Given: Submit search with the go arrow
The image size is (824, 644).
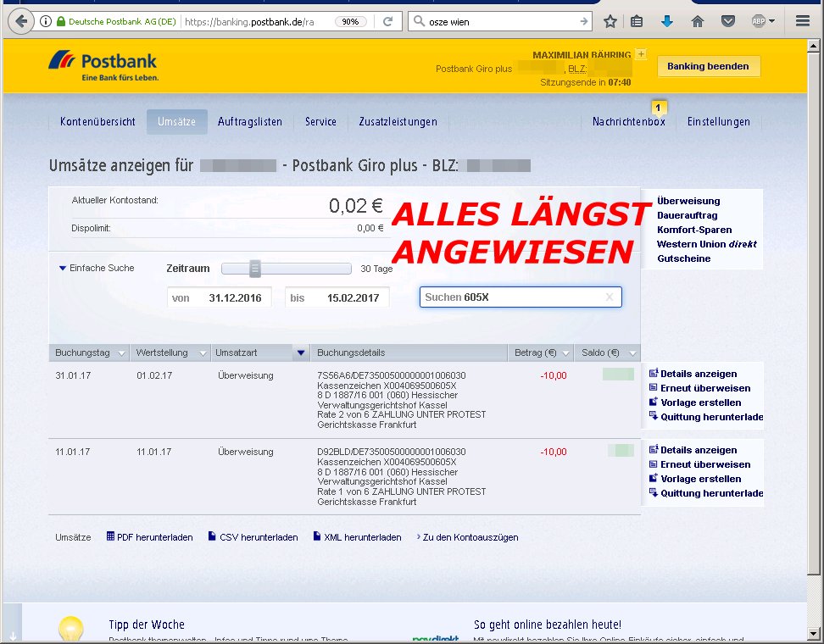Looking at the screenshot, I should pyautogui.click(x=583, y=21).
